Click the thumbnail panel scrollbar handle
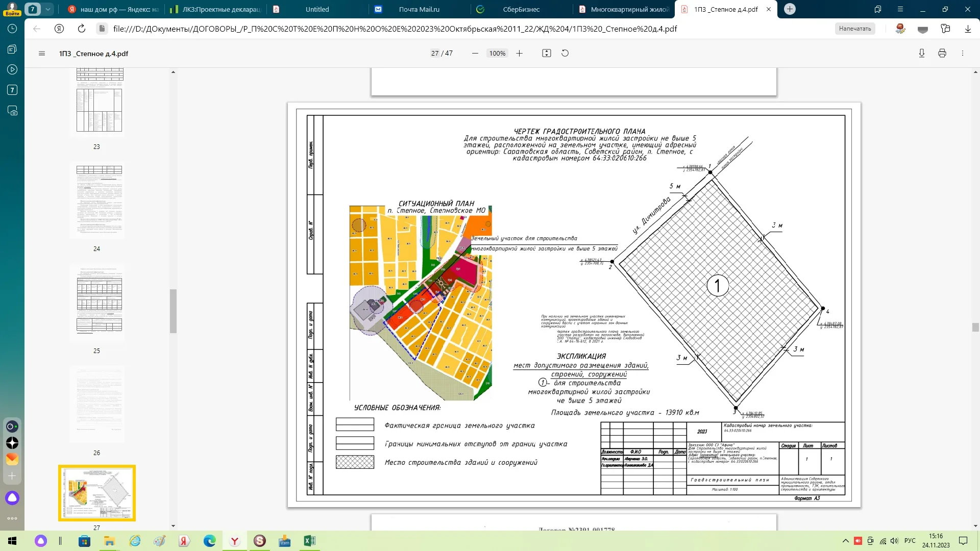The image size is (980, 551). 173,311
